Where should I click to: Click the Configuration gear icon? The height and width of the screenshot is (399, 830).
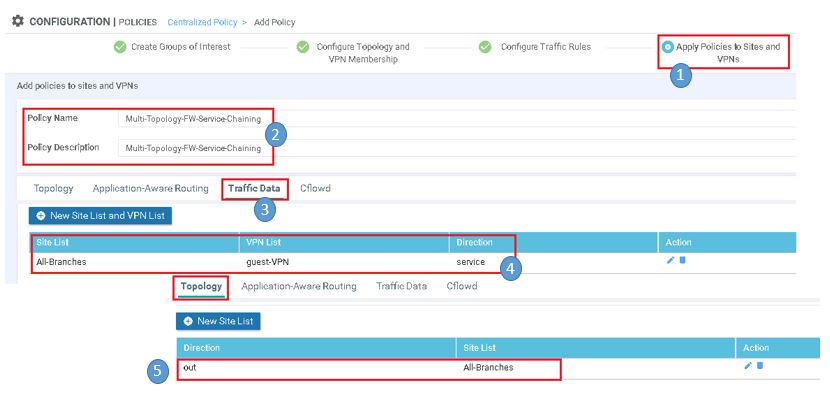tap(18, 22)
